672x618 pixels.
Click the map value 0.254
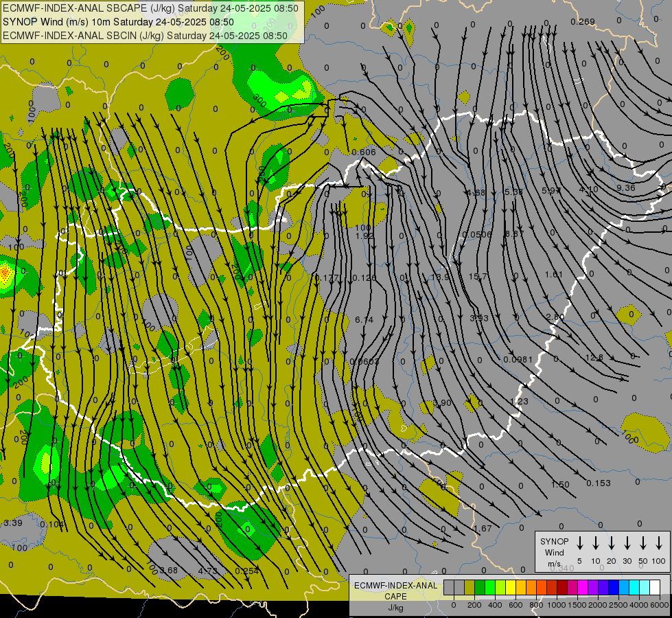coord(247,571)
